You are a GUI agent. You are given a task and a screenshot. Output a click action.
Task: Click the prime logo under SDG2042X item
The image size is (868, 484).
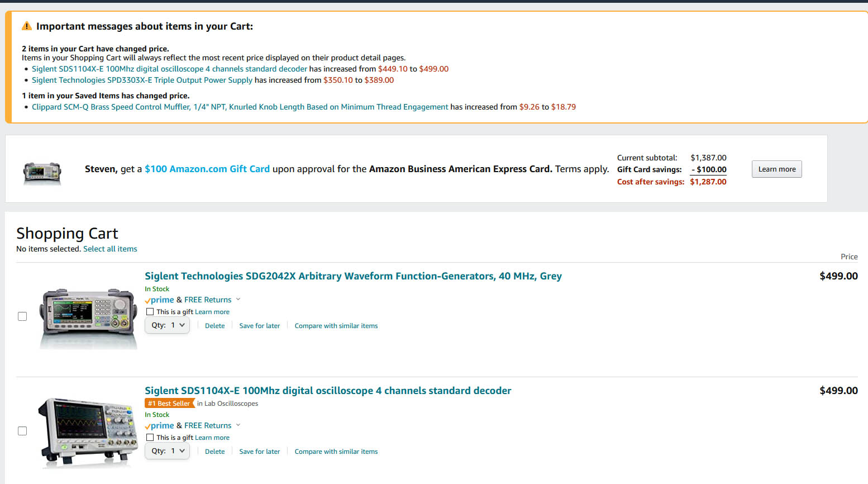click(x=159, y=300)
